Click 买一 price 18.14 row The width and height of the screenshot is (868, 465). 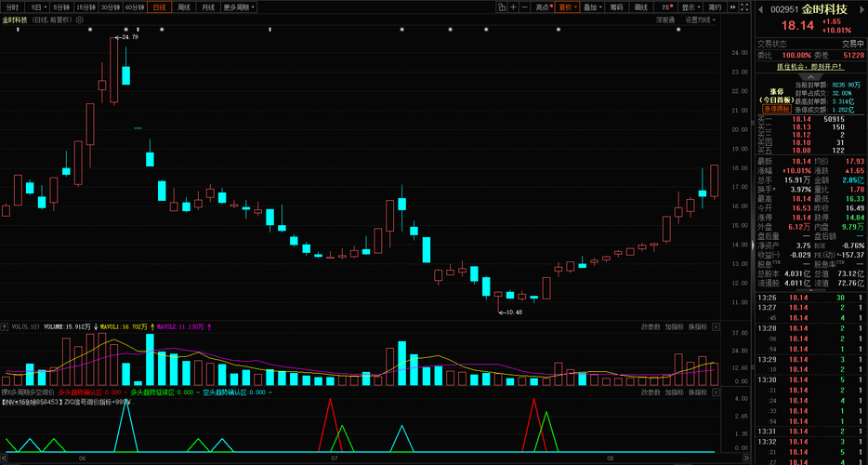pos(811,119)
